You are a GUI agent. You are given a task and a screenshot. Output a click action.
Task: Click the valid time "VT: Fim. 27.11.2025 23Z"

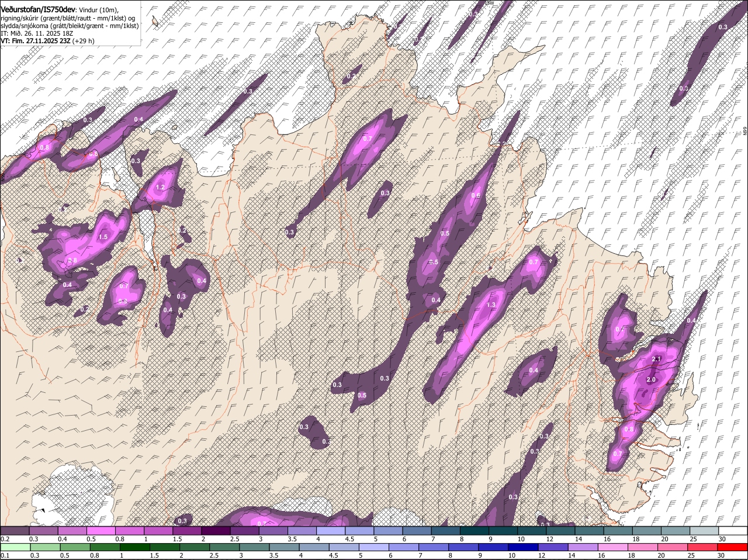[36, 41]
